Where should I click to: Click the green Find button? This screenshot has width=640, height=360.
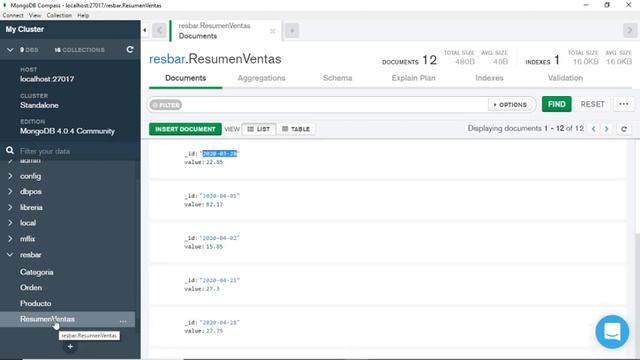[556, 104]
